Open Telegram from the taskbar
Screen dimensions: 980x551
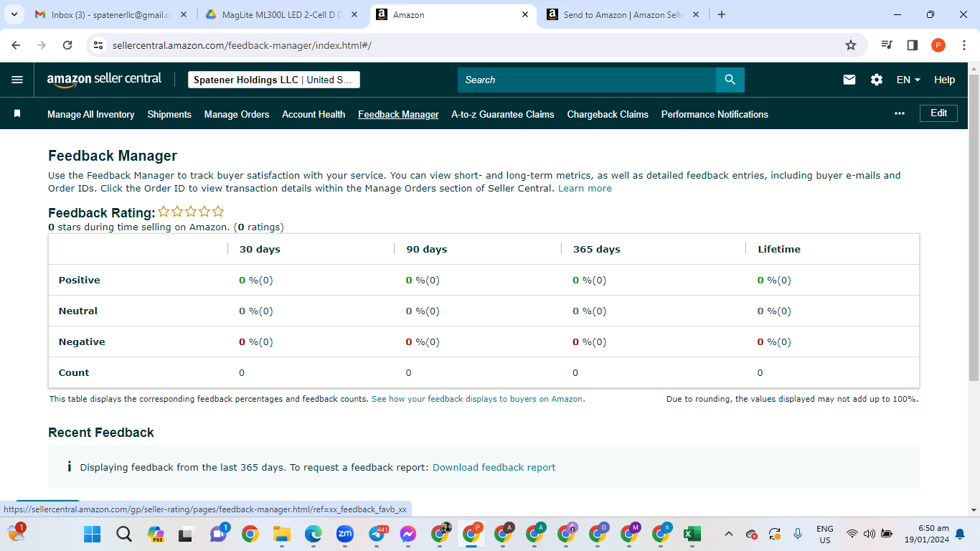[377, 534]
